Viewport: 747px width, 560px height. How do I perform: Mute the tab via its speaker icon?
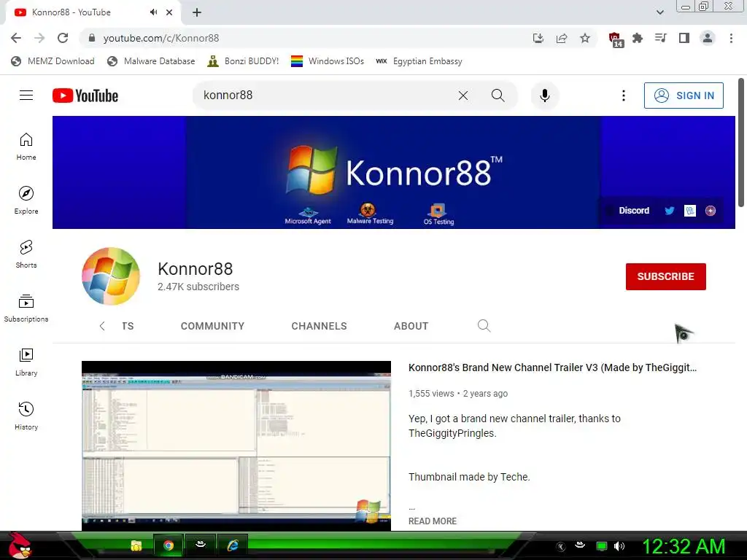(153, 12)
